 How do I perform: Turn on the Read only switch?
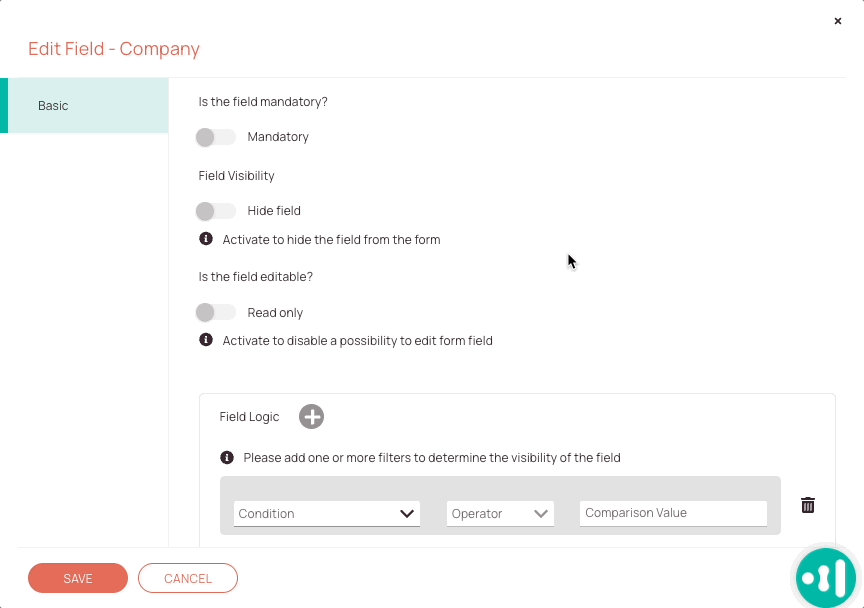[215, 313]
